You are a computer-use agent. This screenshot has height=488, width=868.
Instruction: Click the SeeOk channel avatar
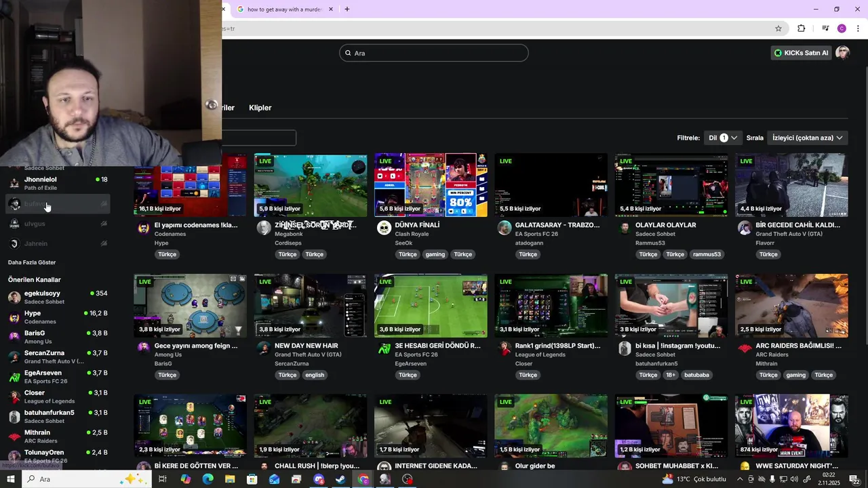[384, 228]
